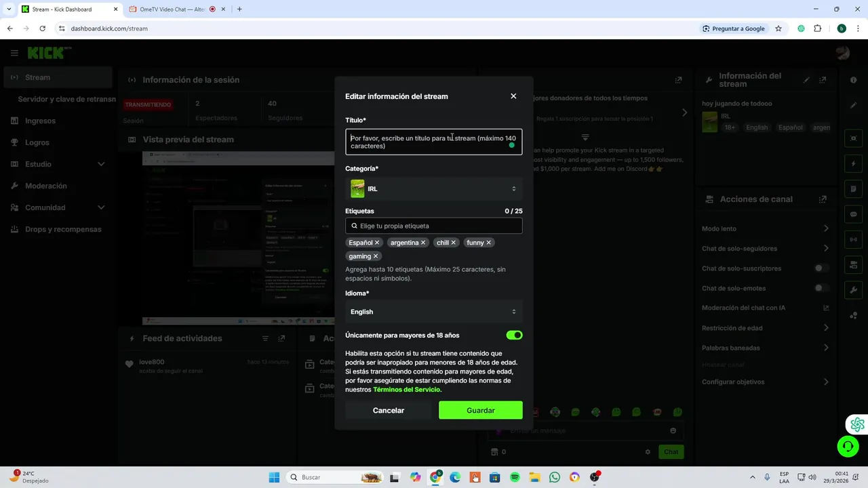Click the taskbar Buscar search box

(x=334, y=477)
